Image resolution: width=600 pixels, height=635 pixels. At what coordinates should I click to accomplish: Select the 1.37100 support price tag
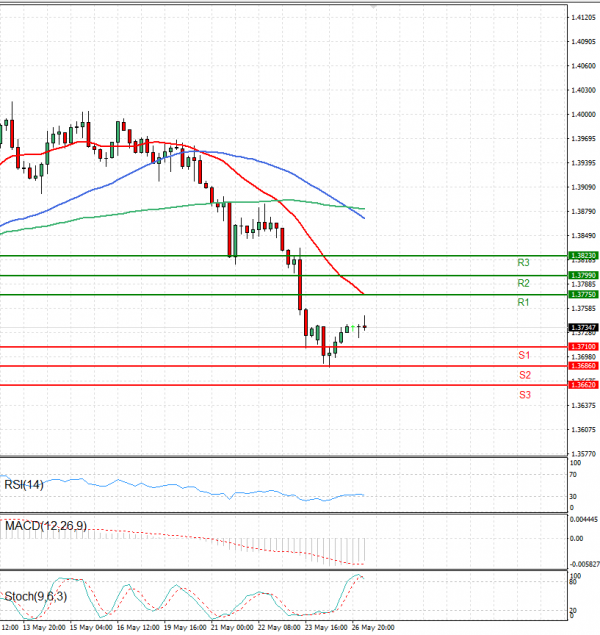tap(583, 347)
